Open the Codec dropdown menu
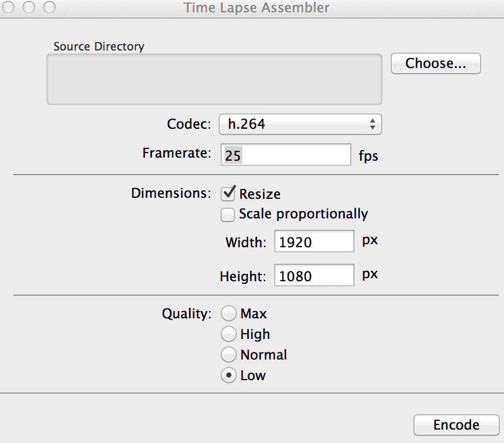This screenshot has width=504, height=443. 300,124
